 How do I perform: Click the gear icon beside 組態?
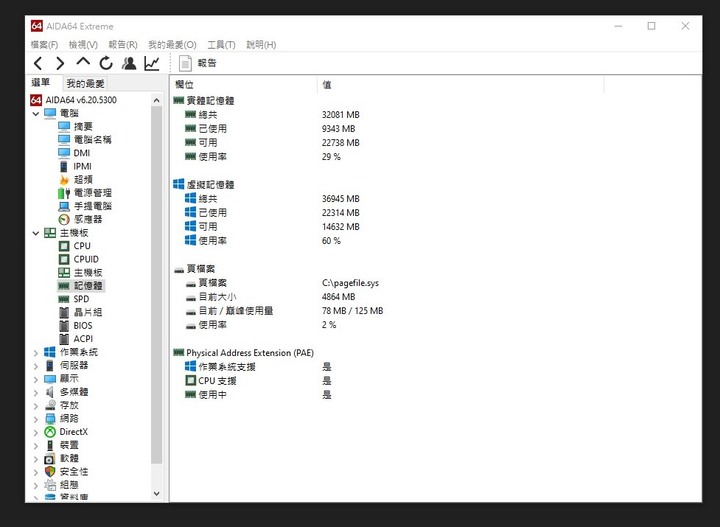(50, 486)
